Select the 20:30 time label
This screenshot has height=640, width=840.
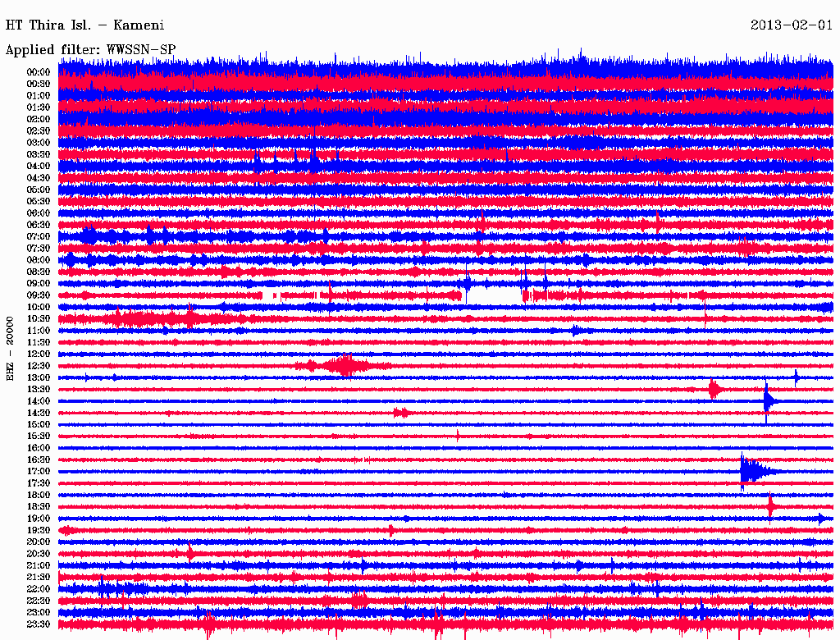(39, 554)
